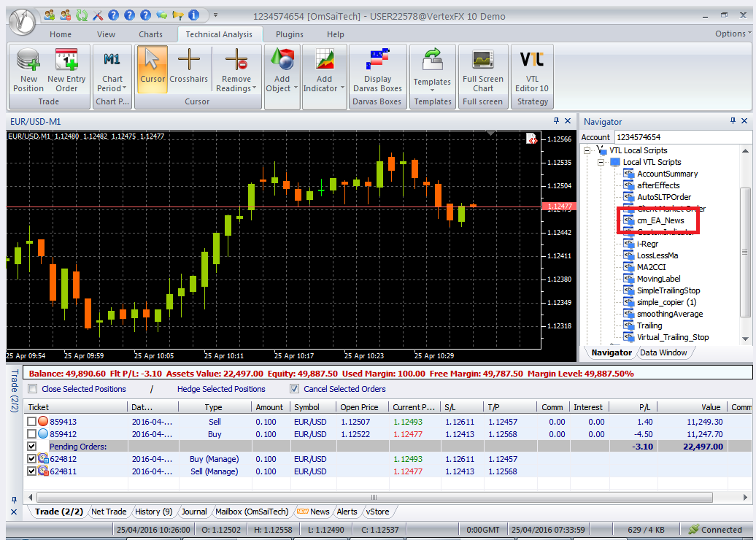Check the Close Selected Positions checkbox

31,389
